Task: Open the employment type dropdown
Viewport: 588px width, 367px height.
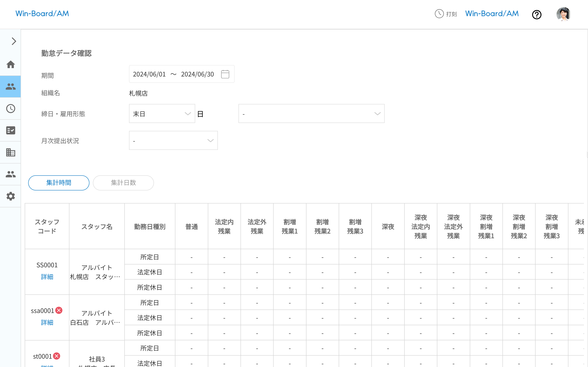Action: click(311, 114)
